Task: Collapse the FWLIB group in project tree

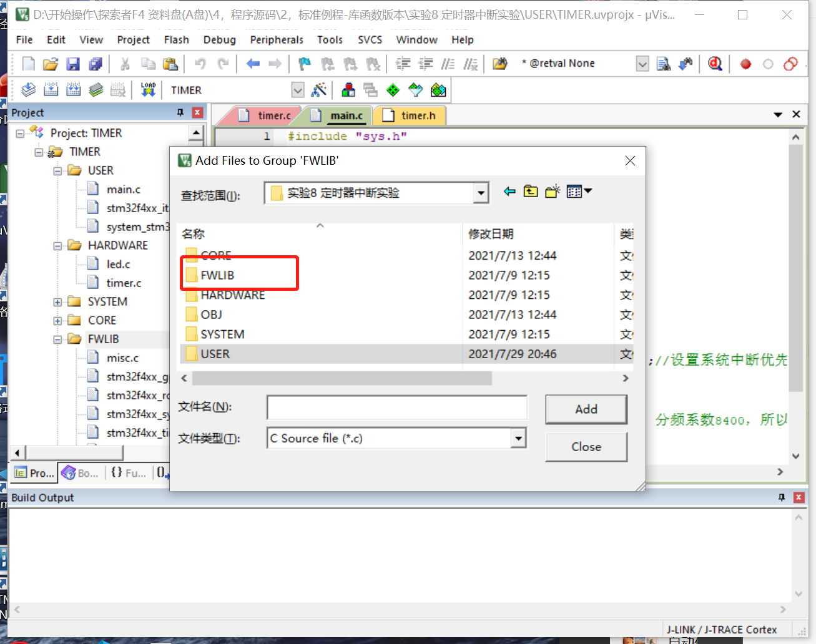Action: point(57,339)
